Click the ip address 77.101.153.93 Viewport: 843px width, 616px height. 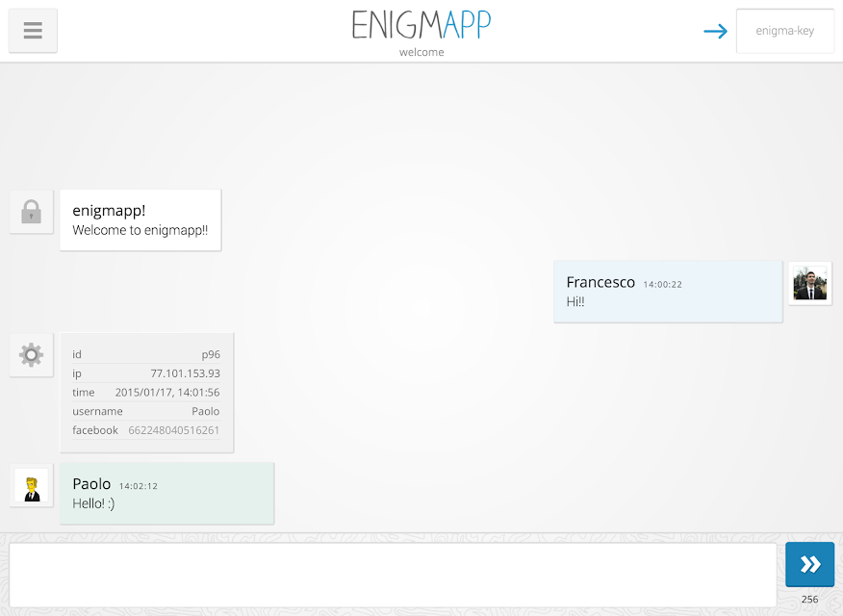coord(185,373)
